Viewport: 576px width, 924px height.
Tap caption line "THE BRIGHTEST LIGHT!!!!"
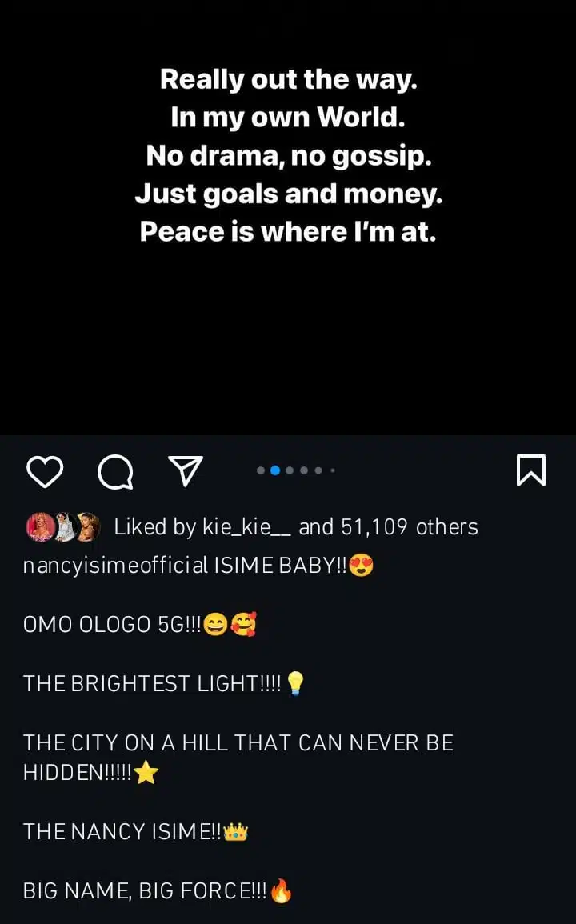tap(152, 683)
